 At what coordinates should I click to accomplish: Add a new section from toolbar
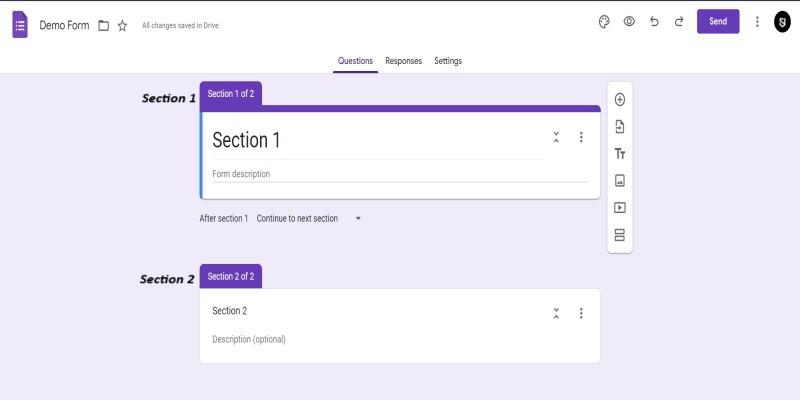(x=620, y=235)
